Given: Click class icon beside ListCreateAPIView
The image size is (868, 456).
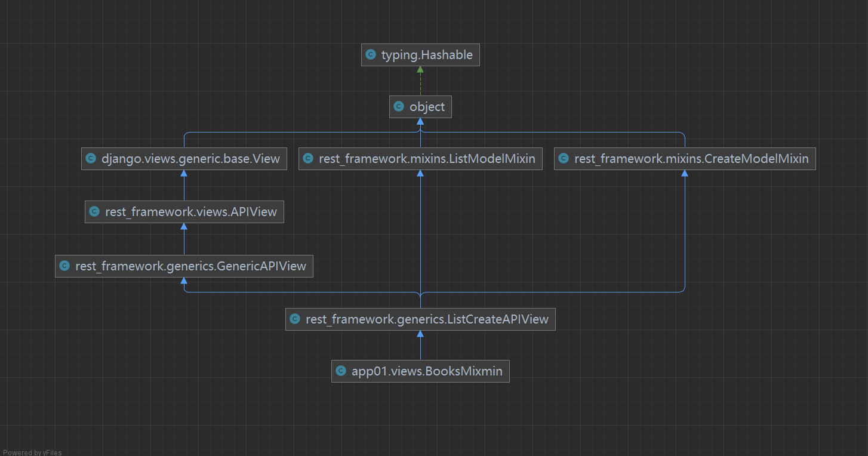Looking at the screenshot, I should click(x=295, y=319).
